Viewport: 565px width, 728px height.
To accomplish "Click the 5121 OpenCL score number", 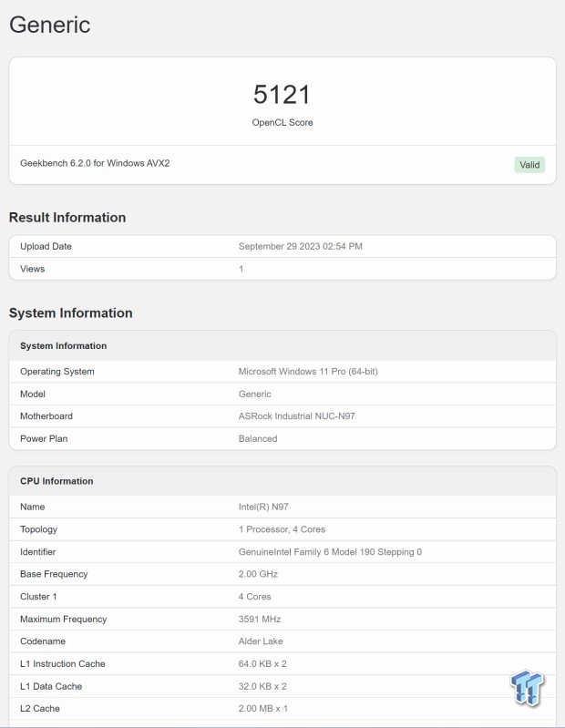I will pos(282,95).
